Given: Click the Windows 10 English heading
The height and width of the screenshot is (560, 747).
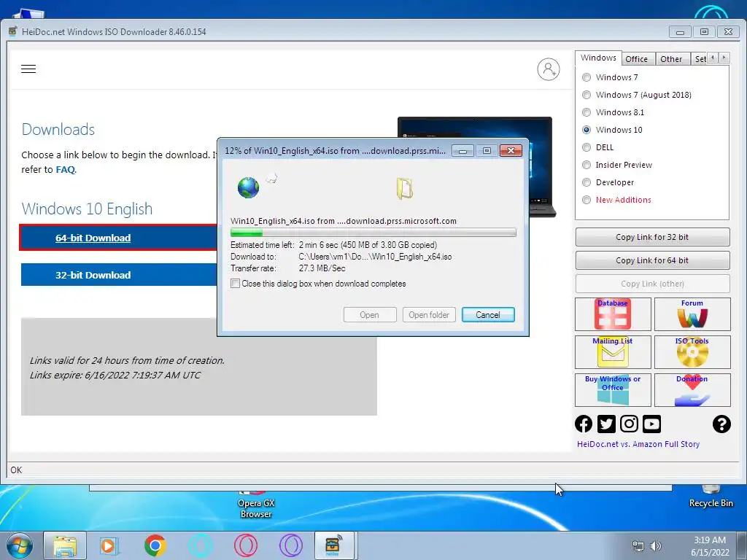Looking at the screenshot, I should [x=87, y=209].
